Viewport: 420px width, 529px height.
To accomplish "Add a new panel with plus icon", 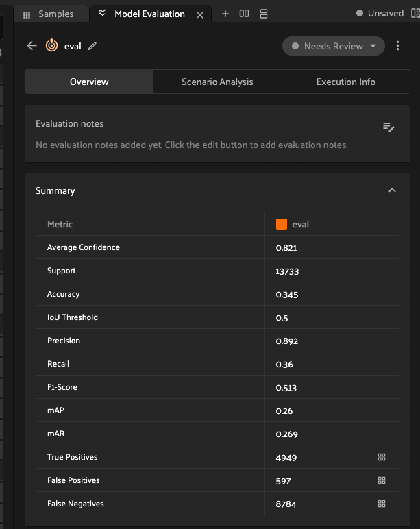I will click(225, 14).
